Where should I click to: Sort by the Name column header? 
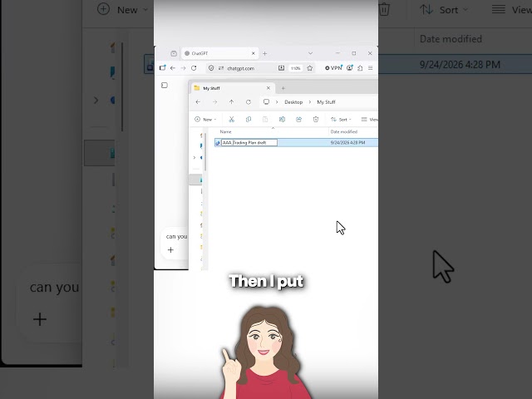(225, 131)
